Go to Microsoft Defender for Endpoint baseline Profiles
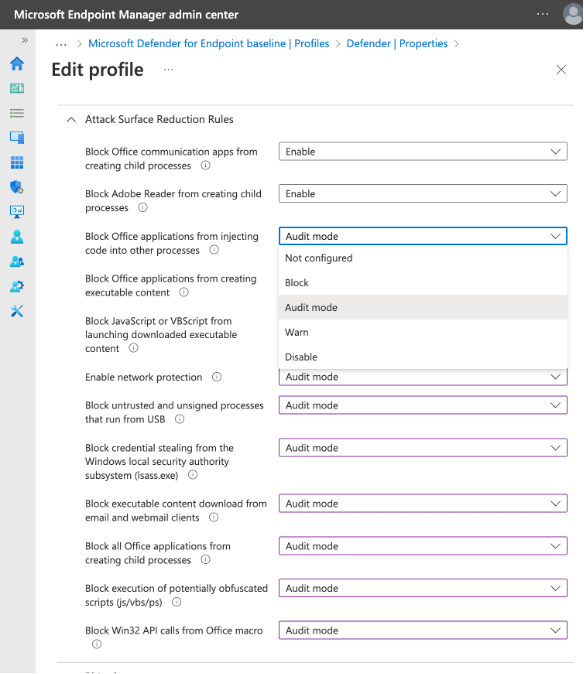 pyautogui.click(x=208, y=43)
